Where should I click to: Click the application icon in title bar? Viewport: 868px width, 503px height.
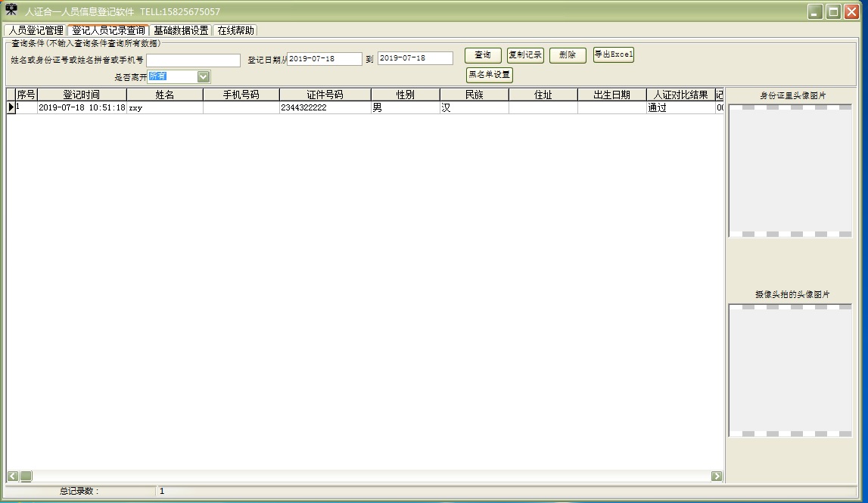pos(11,11)
